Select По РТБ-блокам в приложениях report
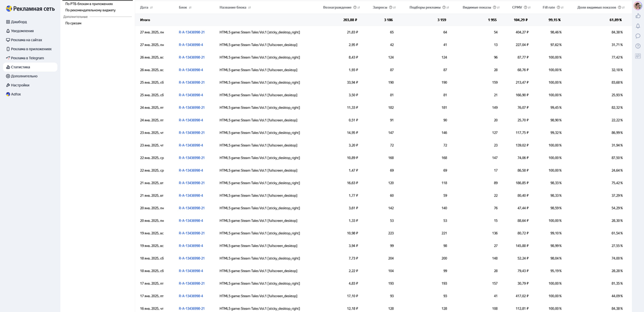 pos(89,4)
